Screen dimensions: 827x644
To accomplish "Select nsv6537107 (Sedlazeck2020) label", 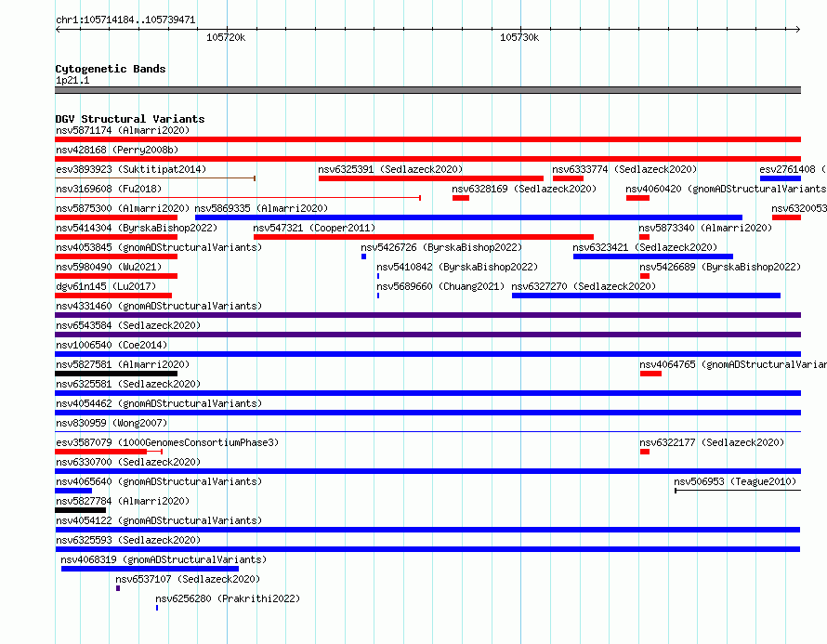I will click(188, 579).
